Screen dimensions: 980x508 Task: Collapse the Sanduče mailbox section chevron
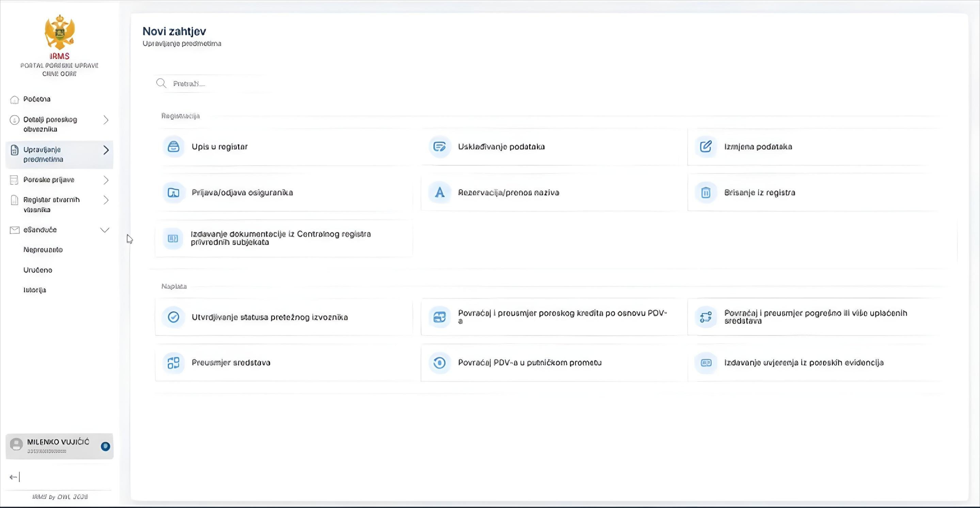point(105,230)
